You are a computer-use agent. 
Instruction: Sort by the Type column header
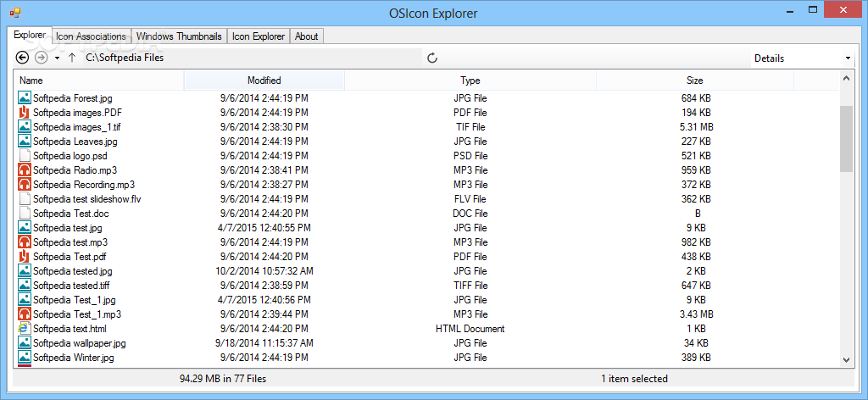pos(470,81)
